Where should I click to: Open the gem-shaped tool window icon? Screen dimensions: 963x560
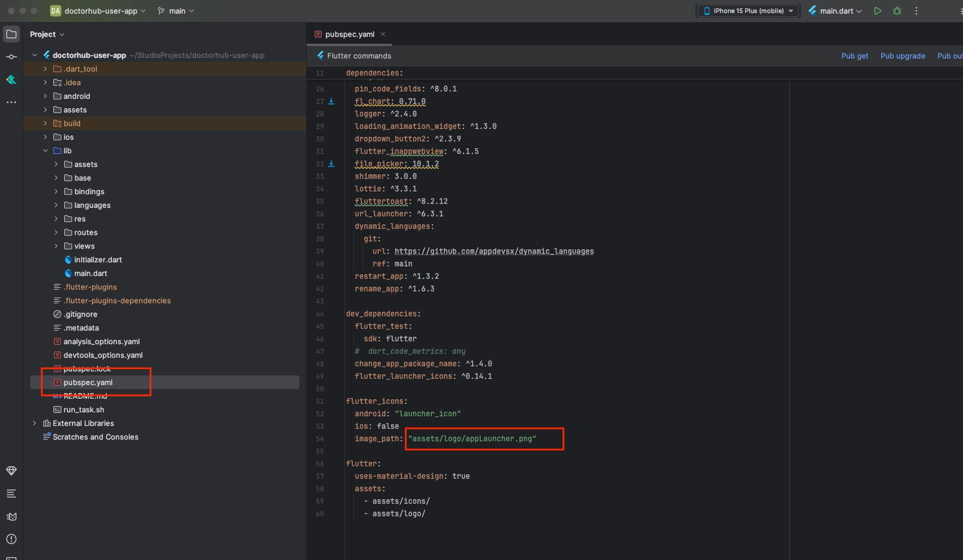click(x=11, y=471)
